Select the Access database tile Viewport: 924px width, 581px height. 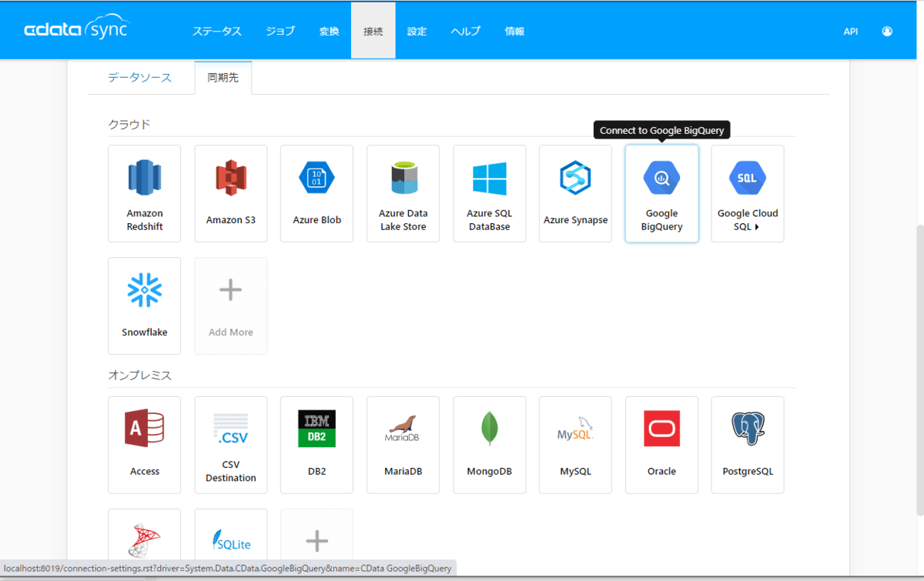pyautogui.click(x=145, y=445)
